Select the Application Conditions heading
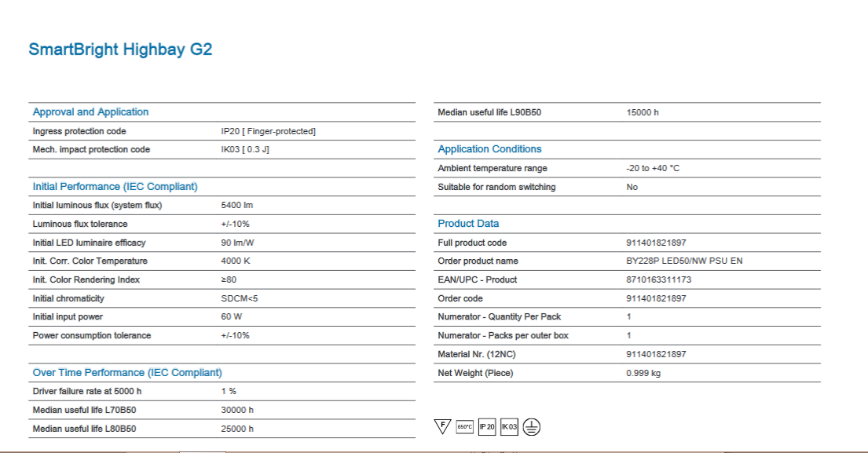868x453 pixels. pos(489,149)
